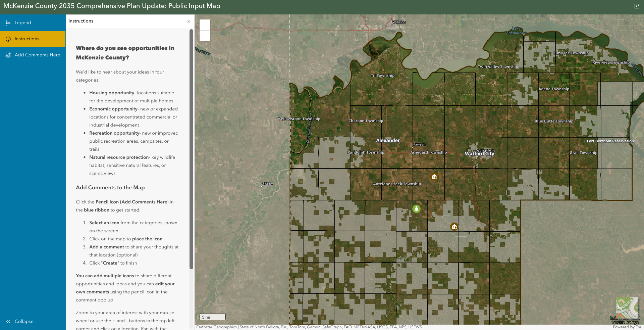Click the Watford City label on the map
This screenshot has width=644, height=330.
(479, 153)
